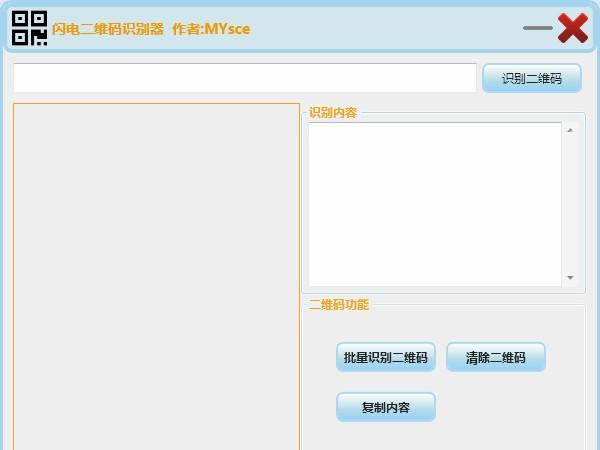This screenshot has height=450, width=600.
Task: Click the scrollbar down arrow in 识别内容
Action: (570, 277)
